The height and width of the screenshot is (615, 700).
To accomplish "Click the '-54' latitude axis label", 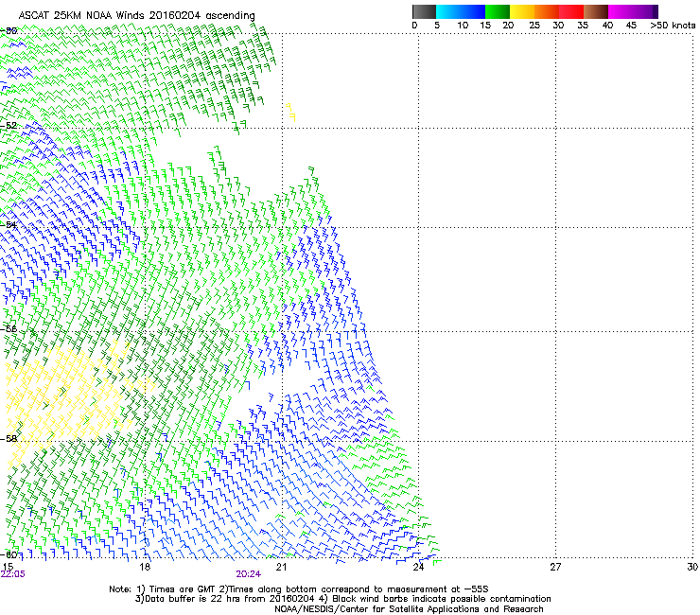I will pyautogui.click(x=9, y=224).
